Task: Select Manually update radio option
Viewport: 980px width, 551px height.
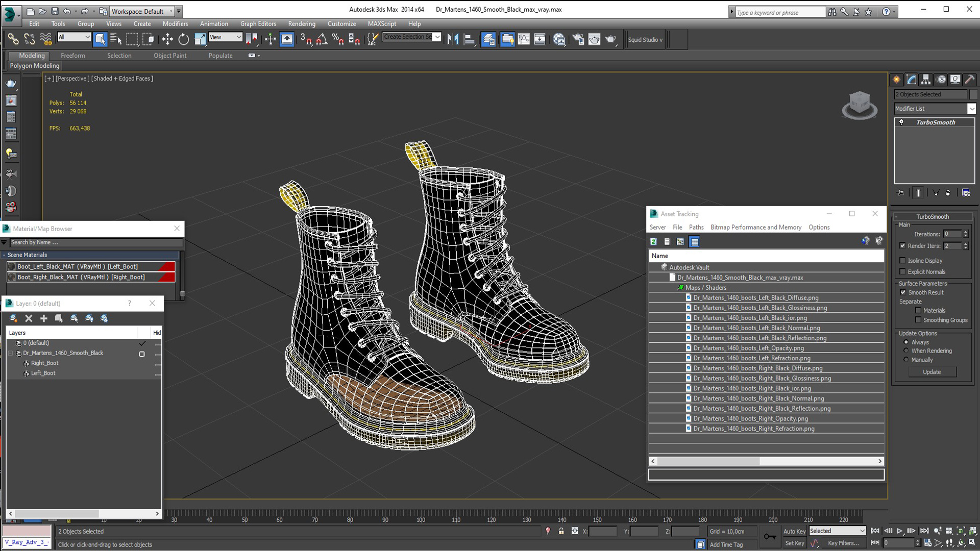Action: 906,360
